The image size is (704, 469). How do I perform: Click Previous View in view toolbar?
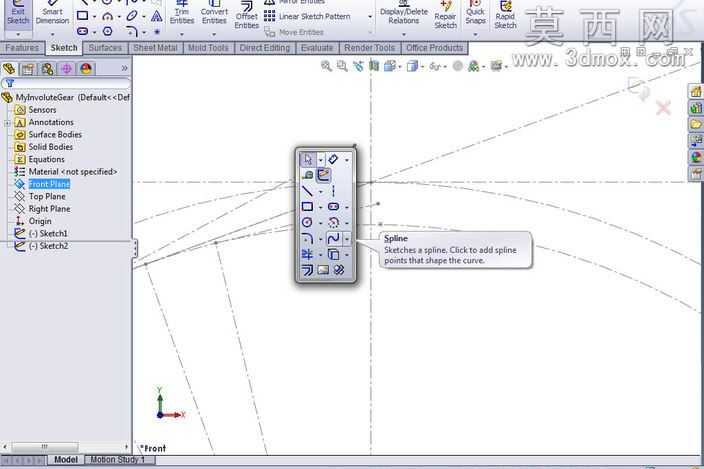coord(358,66)
